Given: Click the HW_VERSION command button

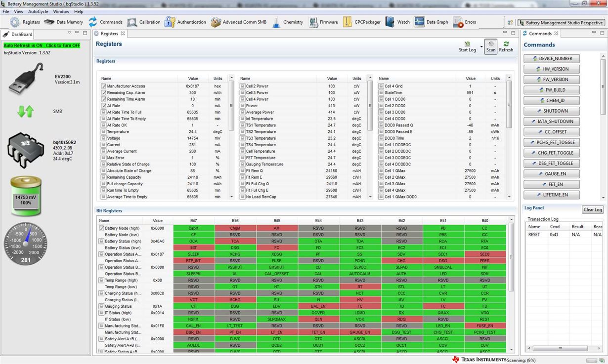Looking at the screenshot, I should click(552, 69).
